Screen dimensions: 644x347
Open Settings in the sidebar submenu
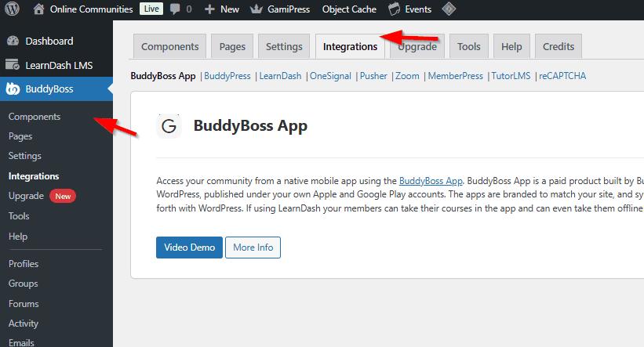coord(24,156)
